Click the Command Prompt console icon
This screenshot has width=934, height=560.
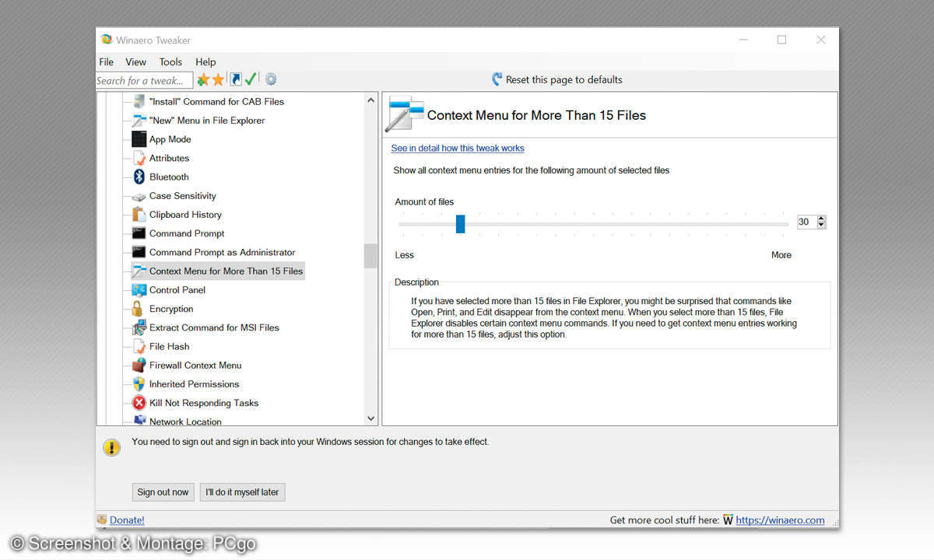139,233
